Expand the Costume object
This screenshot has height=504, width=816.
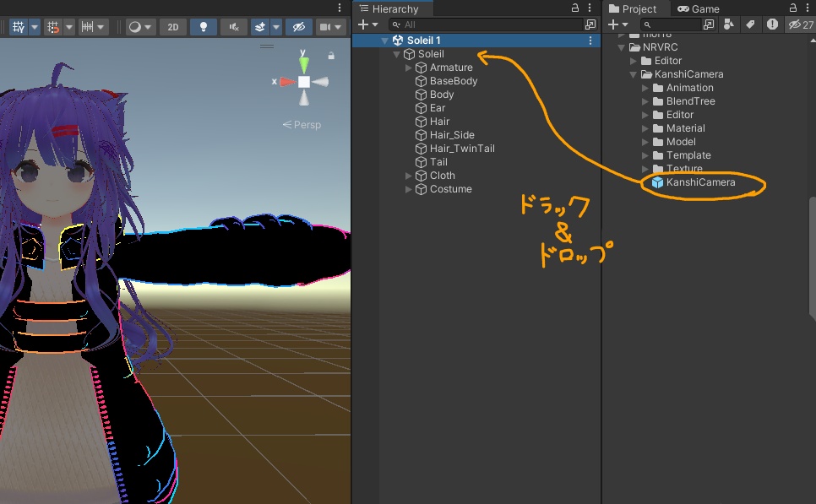point(409,189)
